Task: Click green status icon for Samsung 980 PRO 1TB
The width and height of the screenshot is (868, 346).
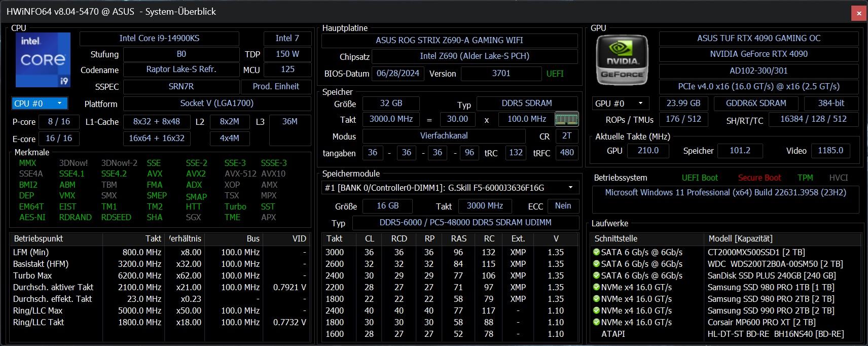Action: pos(596,287)
